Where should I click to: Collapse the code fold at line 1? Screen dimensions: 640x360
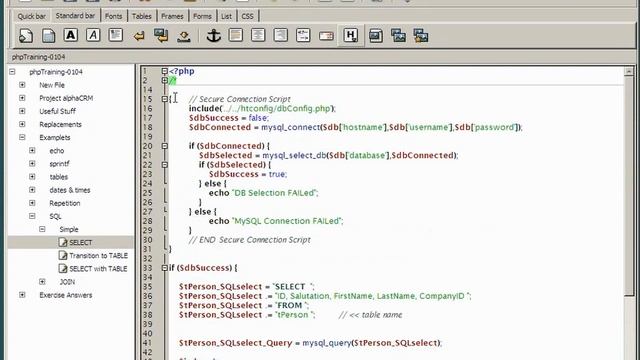coord(164,71)
